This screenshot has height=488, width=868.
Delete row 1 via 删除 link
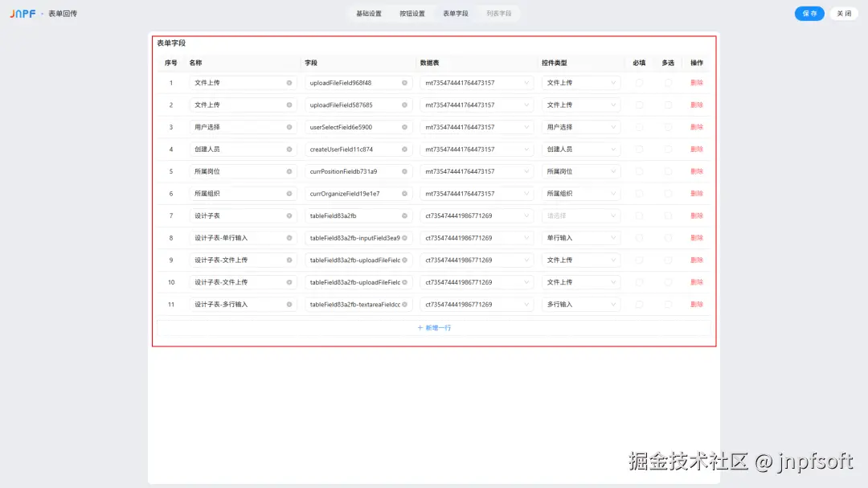tap(696, 83)
